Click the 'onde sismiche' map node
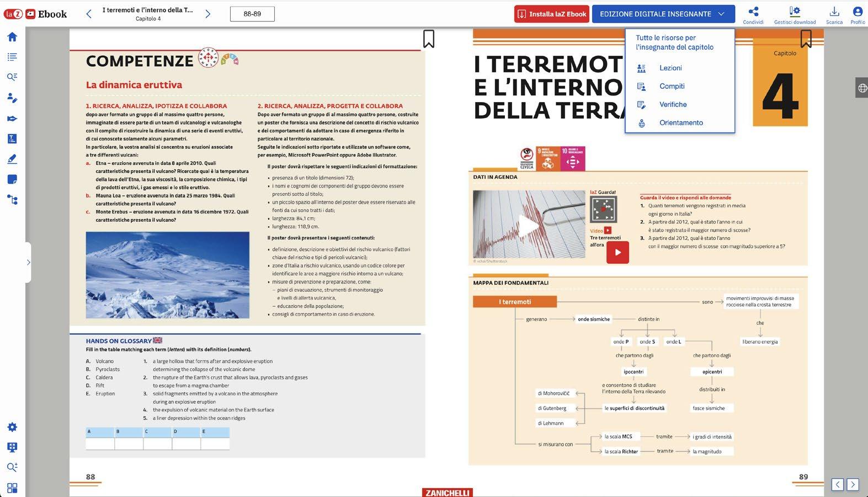Viewport: 868px width, 497px height. (594, 319)
